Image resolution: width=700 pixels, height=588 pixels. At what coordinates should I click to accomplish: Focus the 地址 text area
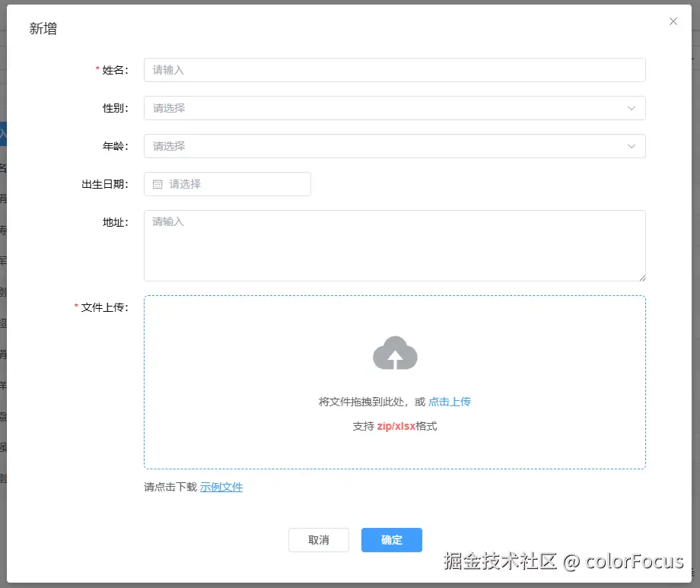point(395,246)
